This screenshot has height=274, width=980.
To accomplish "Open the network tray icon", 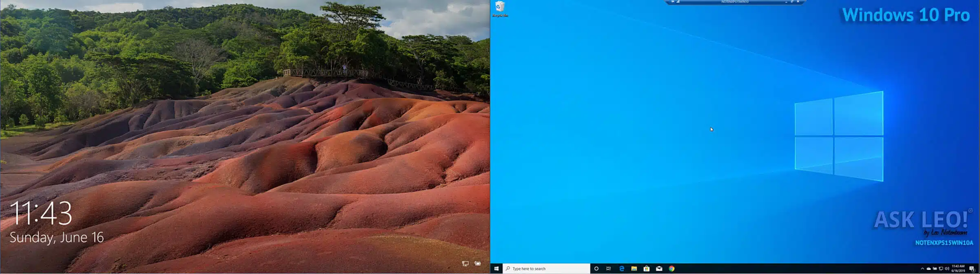I will (x=941, y=269).
